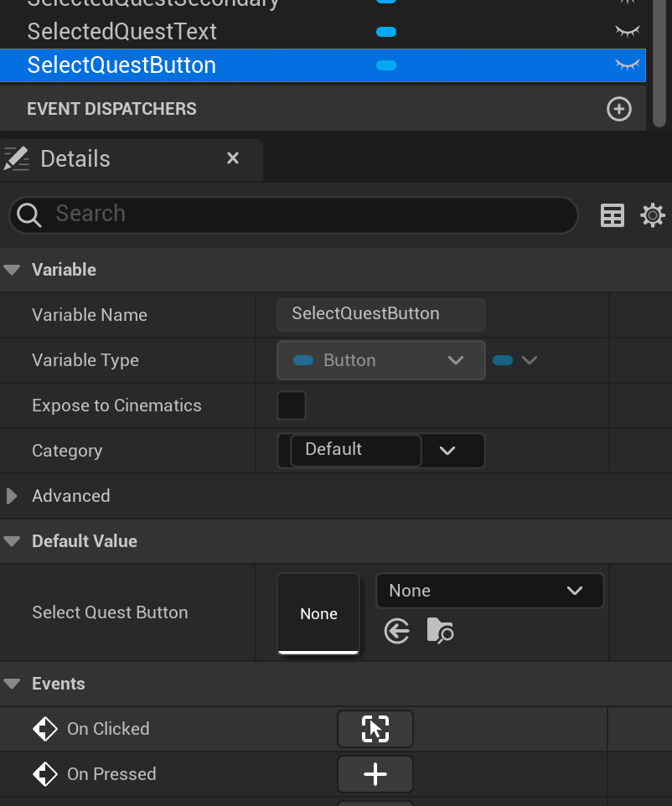Open the Default Value None asset dropdown
Image resolution: width=672 pixels, height=806 pixels.
[x=489, y=591]
